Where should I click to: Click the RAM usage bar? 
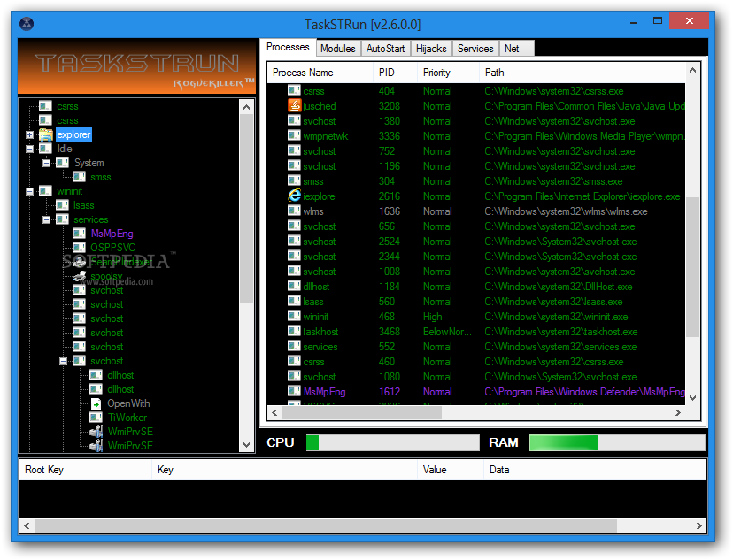coord(617,442)
